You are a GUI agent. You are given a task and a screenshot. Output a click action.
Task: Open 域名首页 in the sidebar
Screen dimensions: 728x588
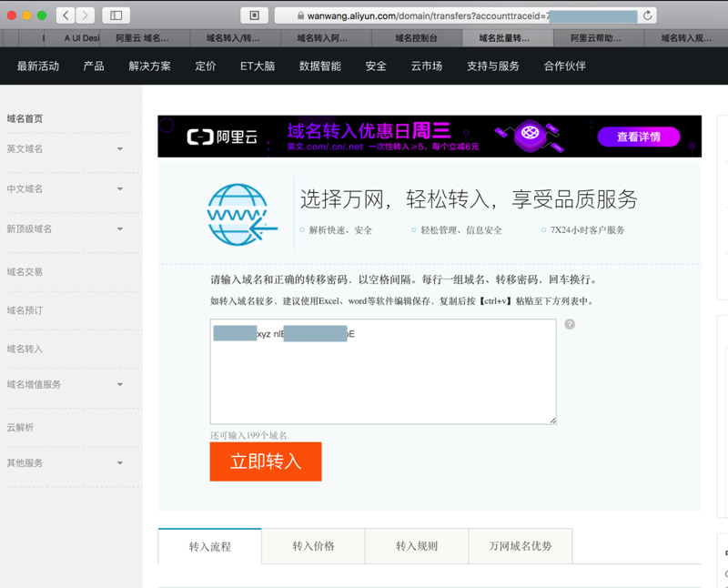pos(25,119)
